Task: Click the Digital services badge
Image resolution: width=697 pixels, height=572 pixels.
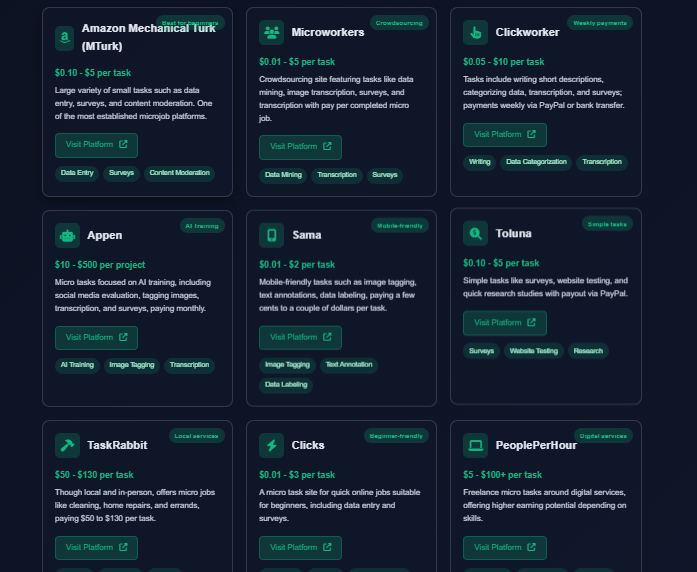Action: (603, 436)
